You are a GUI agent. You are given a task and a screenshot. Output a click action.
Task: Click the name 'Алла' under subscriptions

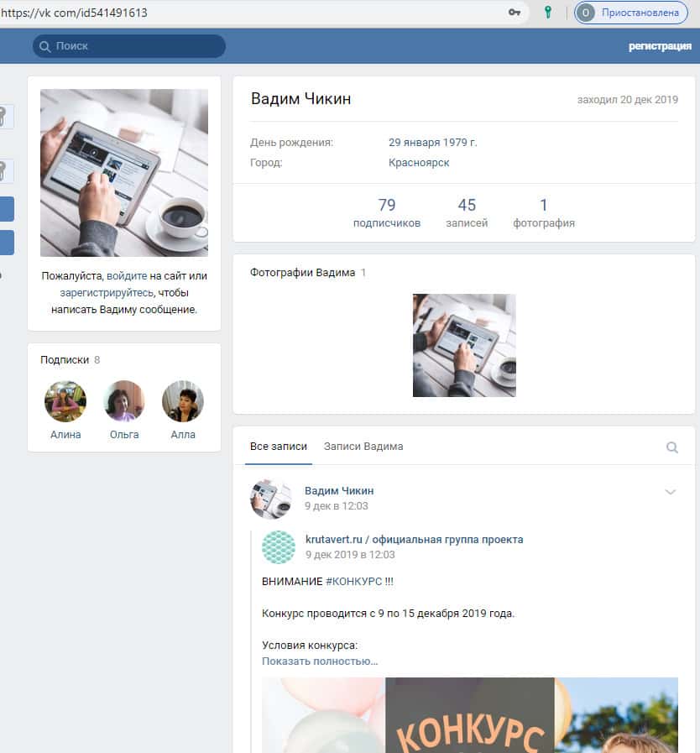click(183, 434)
